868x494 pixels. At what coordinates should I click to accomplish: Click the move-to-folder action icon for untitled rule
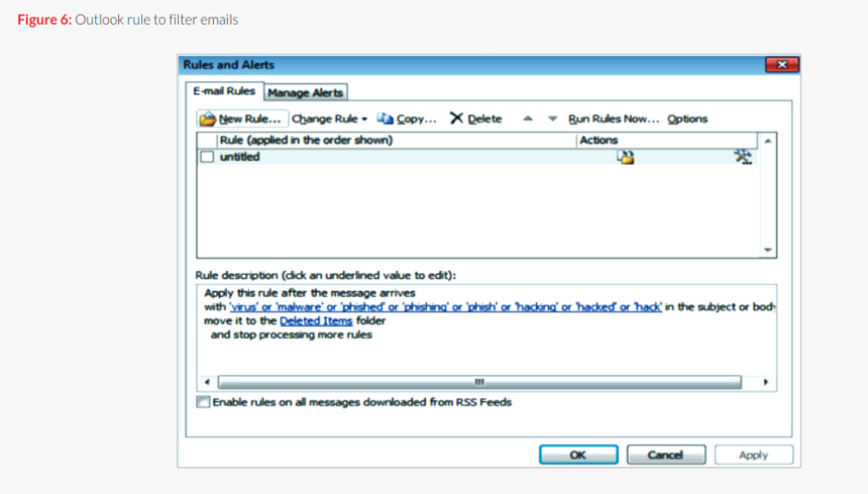[x=625, y=157]
